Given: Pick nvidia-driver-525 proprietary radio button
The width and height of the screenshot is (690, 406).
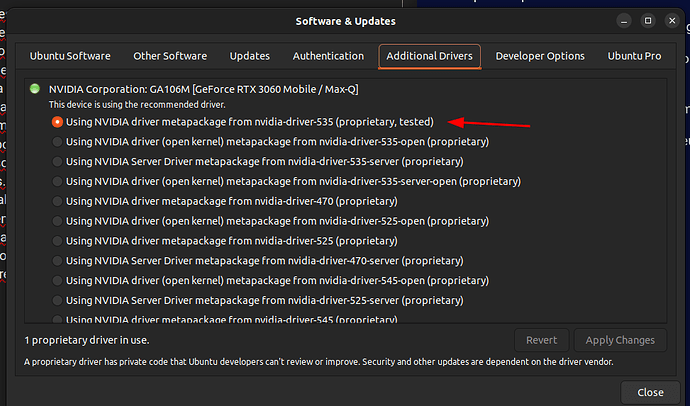Looking at the screenshot, I should (57, 241).
